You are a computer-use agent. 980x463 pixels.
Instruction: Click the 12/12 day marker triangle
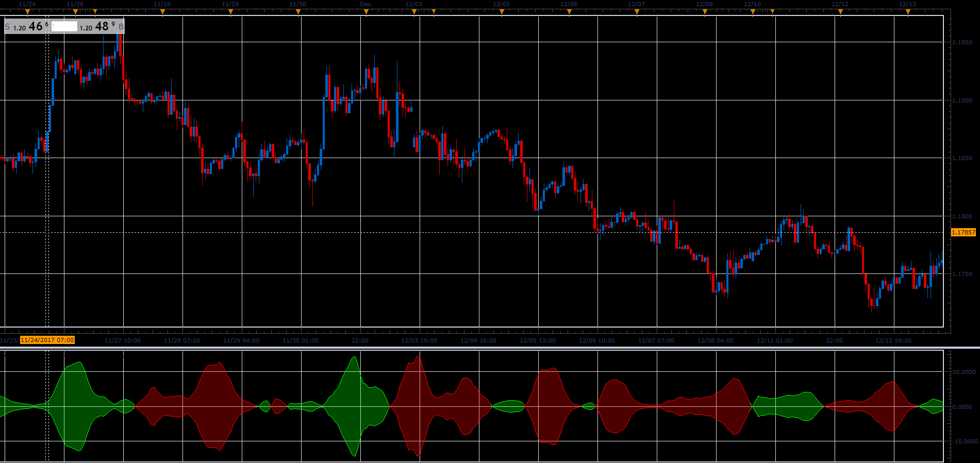(840, 11)
